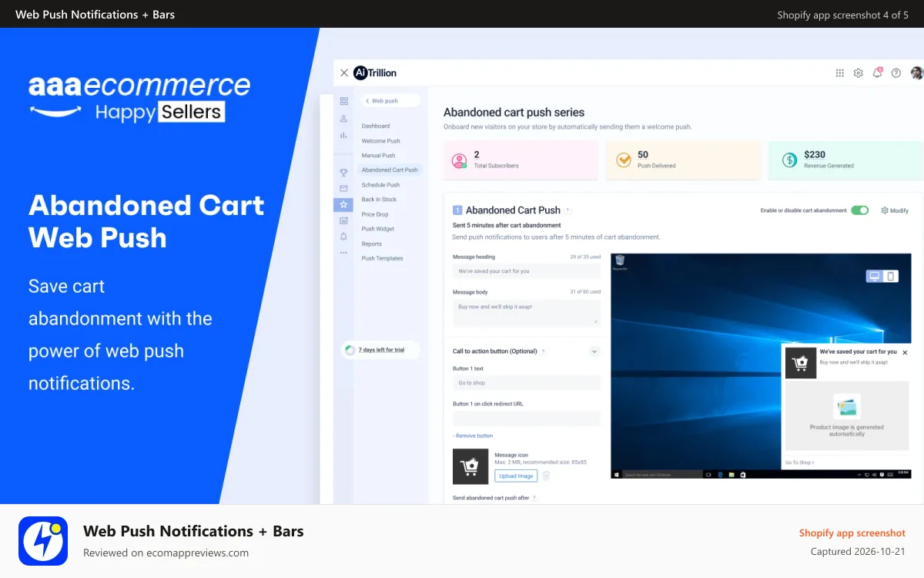This screenshot has width=924, height=578.
Task: Click the Remove button link
Action: 473,435
